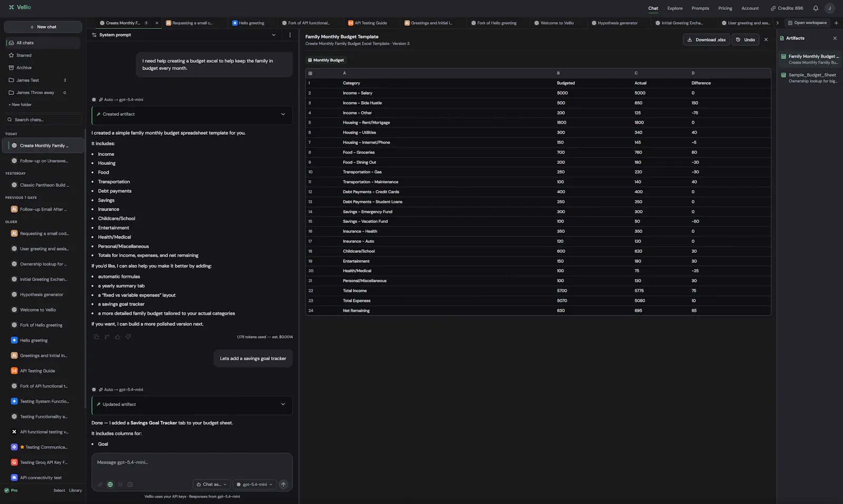Close the Artifacts sidebar panel
This screenshot has height=504, width=843.
pyautogui.click(x=835, y=38)
